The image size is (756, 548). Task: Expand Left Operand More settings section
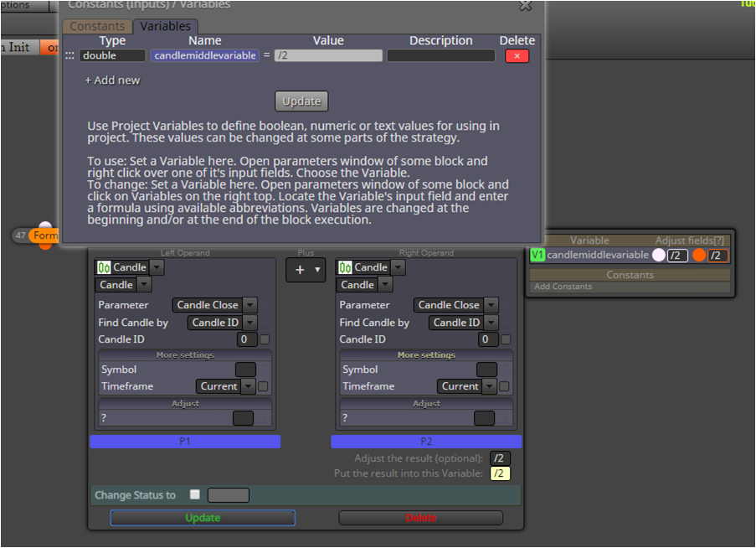point(185,355)
